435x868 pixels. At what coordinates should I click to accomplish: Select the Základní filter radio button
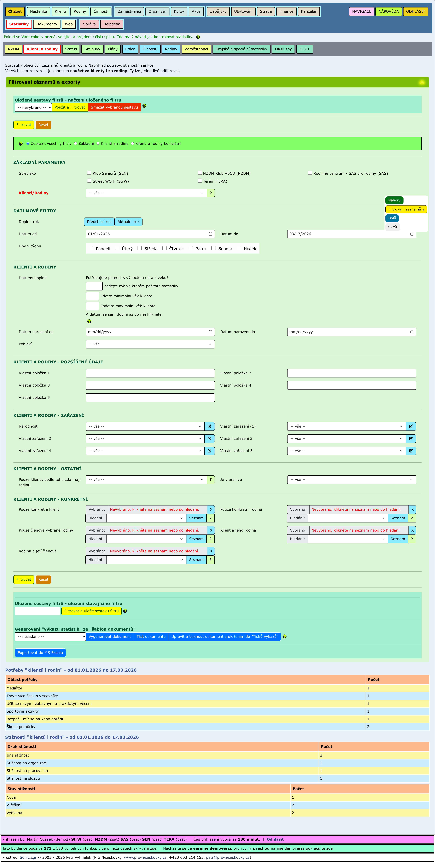(75, 144)
